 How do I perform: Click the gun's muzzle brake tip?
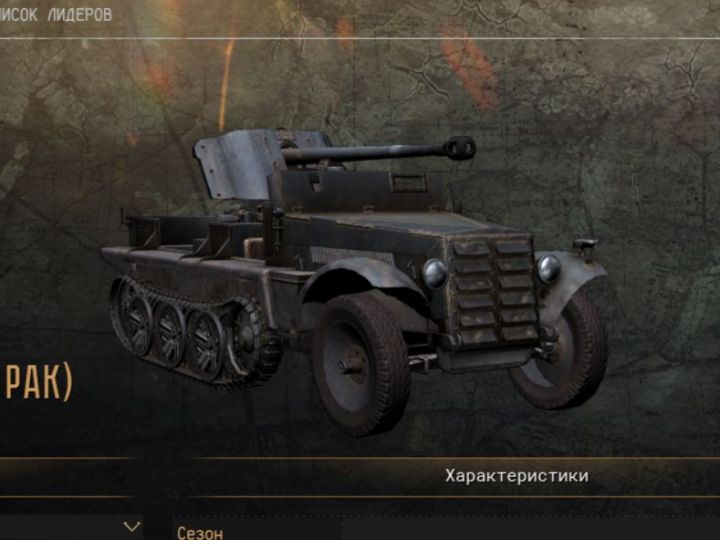pyautogui.click(x=459, y=148)
